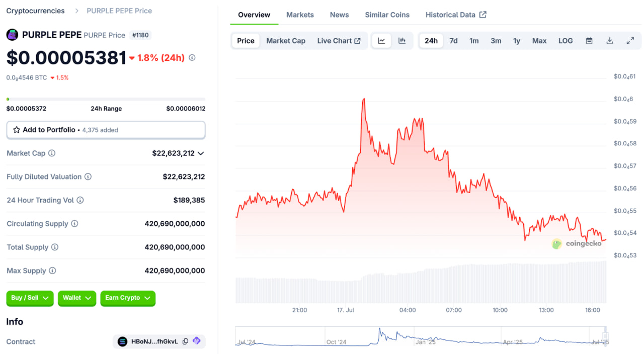This screenshot has width=644, height=354.
Task: Click the info icon beside Market Cap
Action: [x=52, y=153]
